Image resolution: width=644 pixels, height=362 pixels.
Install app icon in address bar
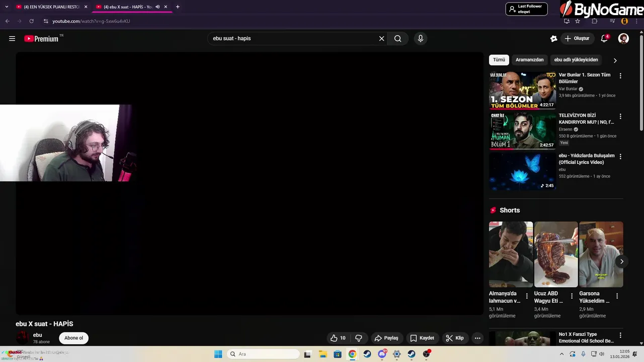point(567,21)
